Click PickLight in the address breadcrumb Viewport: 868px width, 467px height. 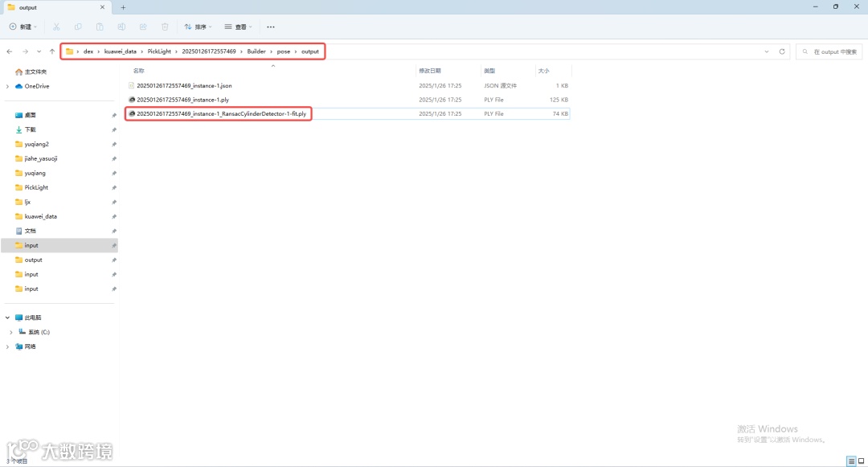point(159,51)
